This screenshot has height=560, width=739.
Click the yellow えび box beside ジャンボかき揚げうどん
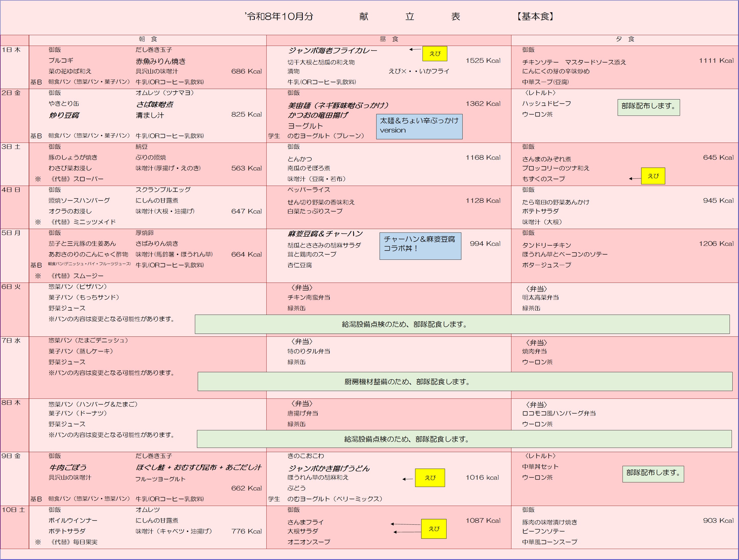430,478
